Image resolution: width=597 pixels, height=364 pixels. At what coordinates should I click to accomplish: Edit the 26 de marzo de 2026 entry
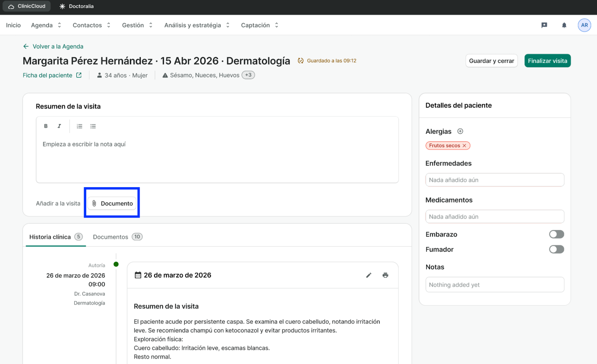pyautogui.click(x=369, y=275)
